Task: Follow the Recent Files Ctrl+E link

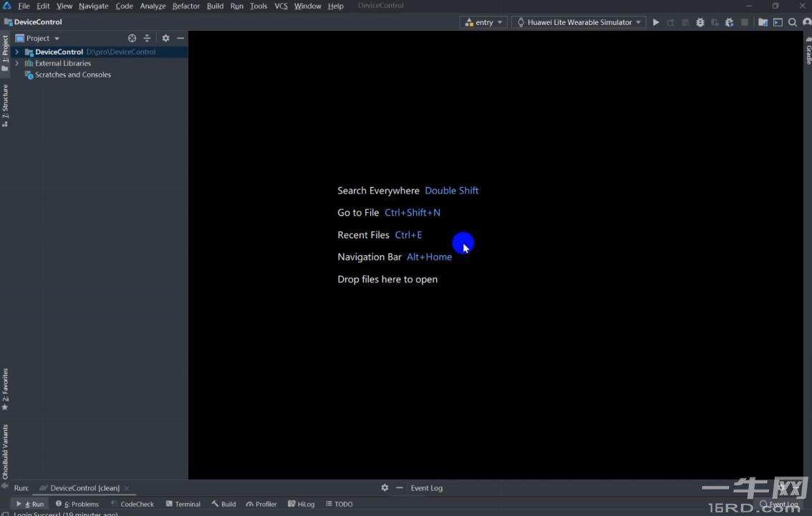Action: [407, 234]
